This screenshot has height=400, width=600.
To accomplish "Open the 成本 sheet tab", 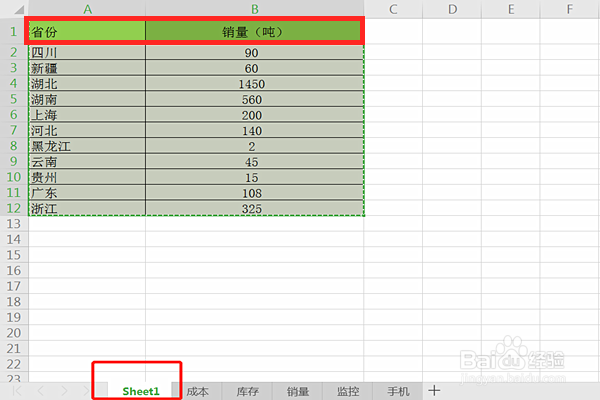I will 197,391.
